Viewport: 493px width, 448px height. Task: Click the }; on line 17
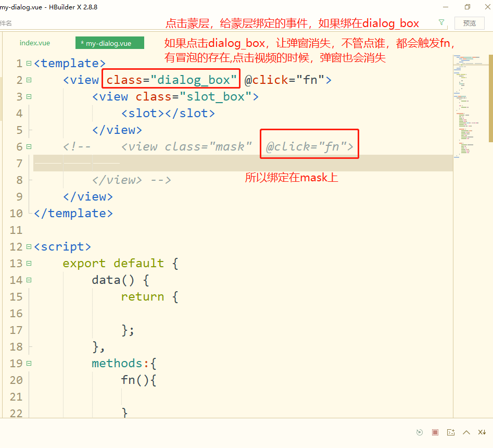[128, 330]
